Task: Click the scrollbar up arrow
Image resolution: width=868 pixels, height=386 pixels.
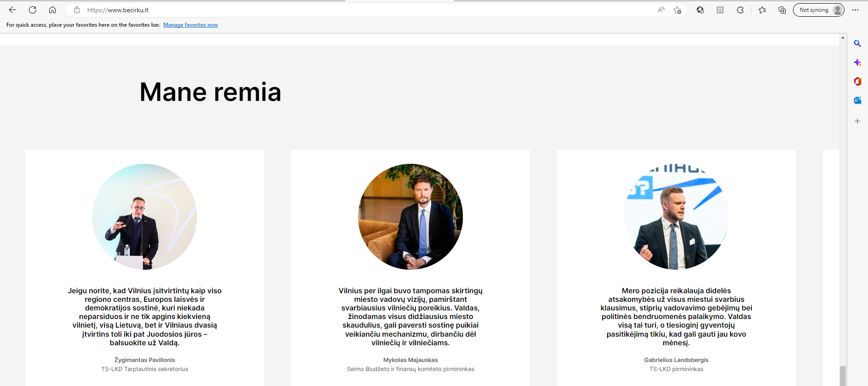Action: [843, 38]
